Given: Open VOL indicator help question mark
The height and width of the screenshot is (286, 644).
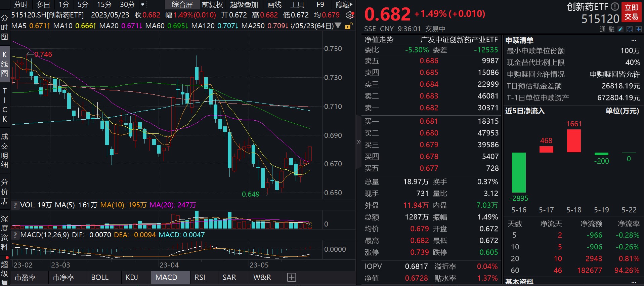Looking at the screenshot, I should (x=15, y=205).
